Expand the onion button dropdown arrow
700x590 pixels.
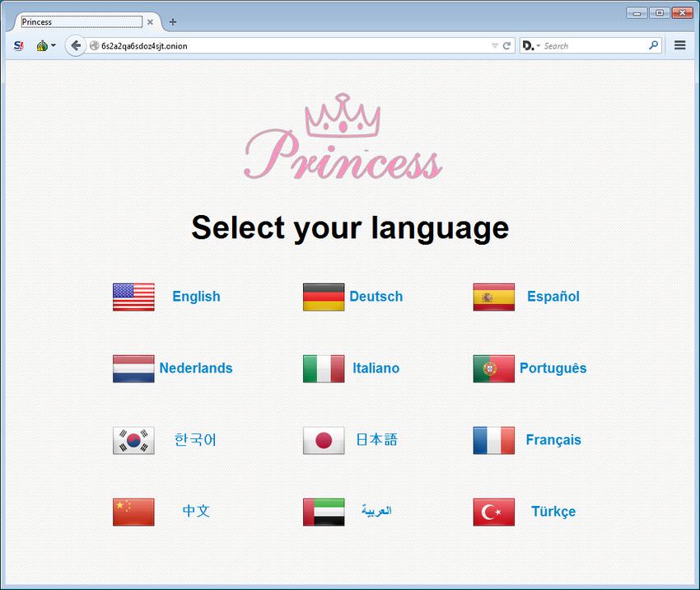pos(54,46)
